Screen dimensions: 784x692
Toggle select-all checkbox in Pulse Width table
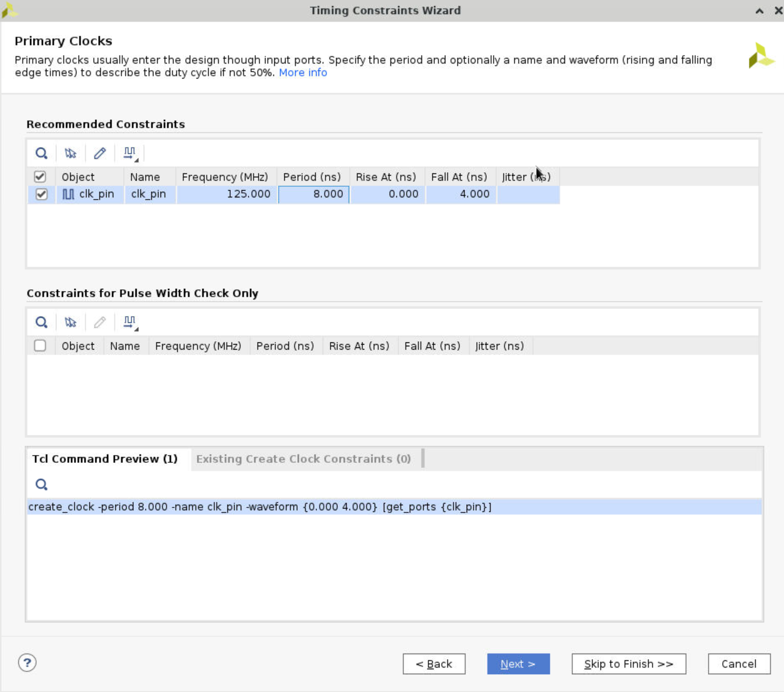point(40,346)
